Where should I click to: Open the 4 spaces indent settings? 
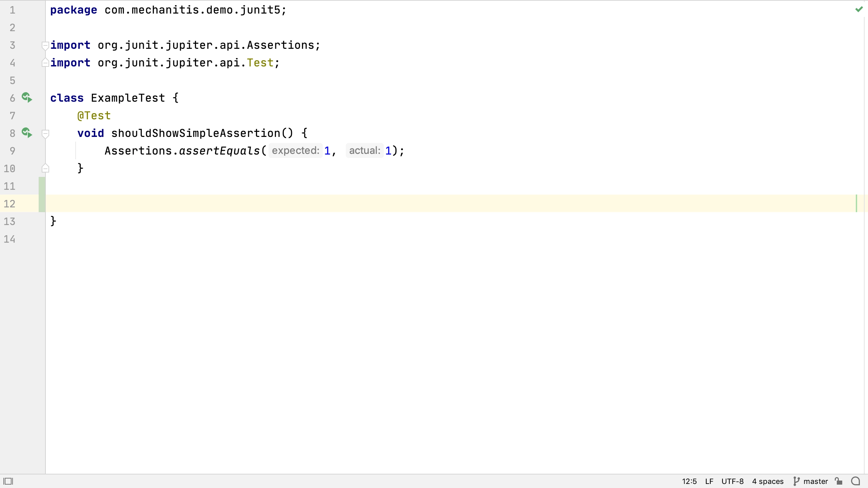click(x=768, y=481)
